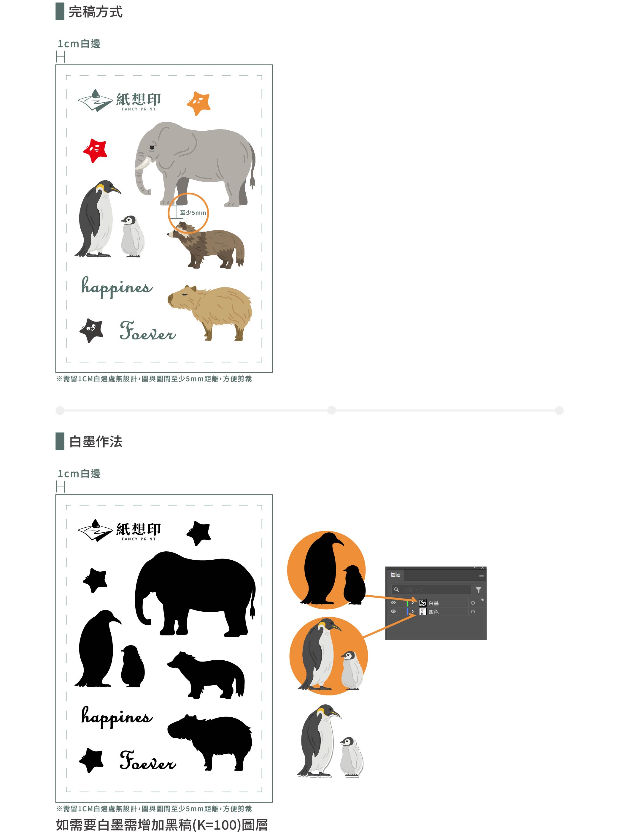The height and width of the screenshot is (840, 618).
Task: Click the orange star in the top artwork
Action: [x=199, y=103]
